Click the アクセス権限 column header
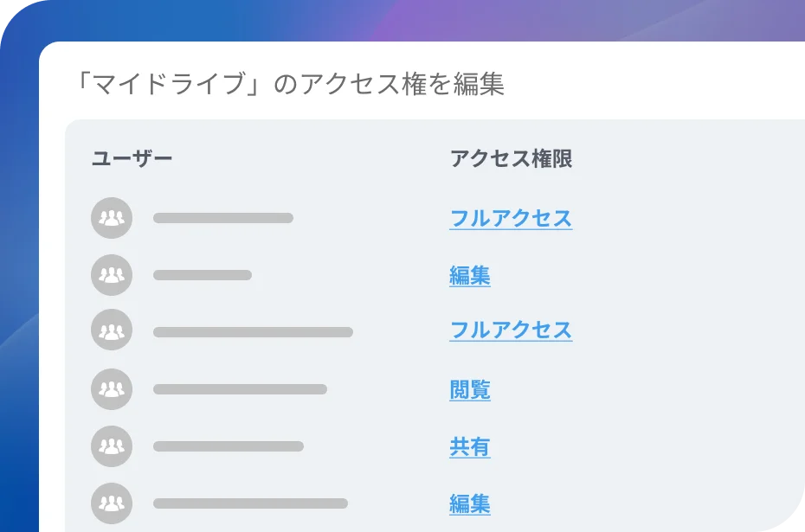 (x=511, y=159)
